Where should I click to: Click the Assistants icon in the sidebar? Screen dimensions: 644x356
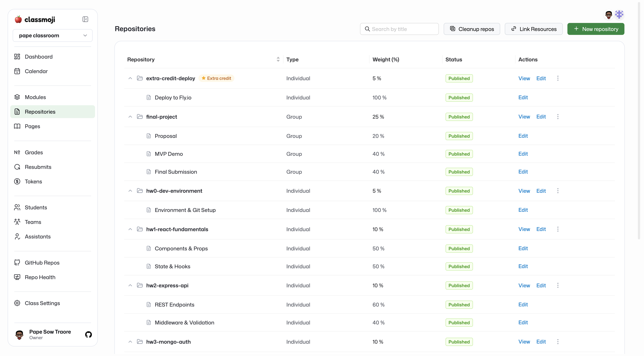(x=17, y=236)
